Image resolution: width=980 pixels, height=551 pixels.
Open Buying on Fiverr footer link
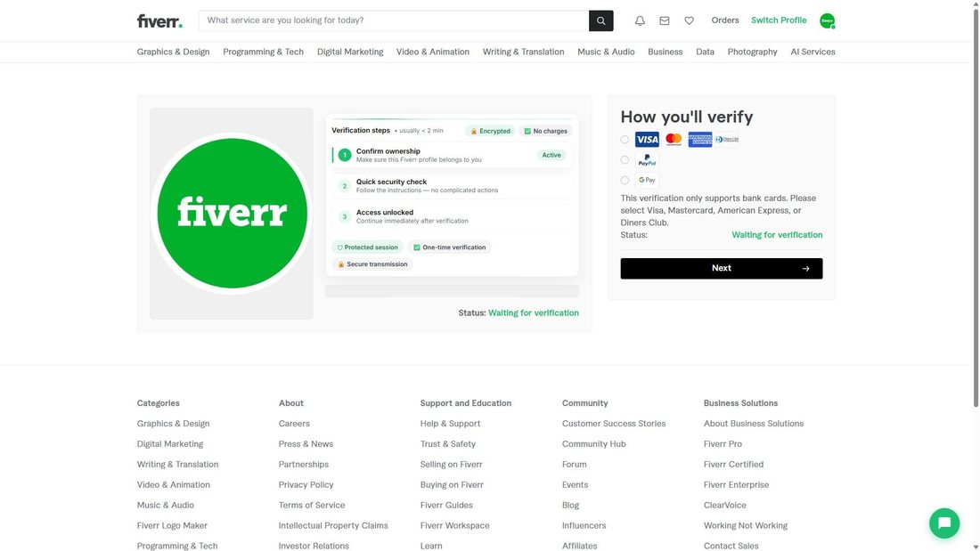(452, 485)
